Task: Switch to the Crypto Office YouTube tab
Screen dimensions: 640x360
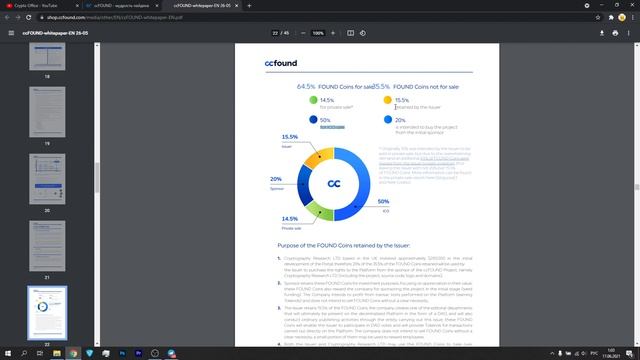Action: [41, 6]
